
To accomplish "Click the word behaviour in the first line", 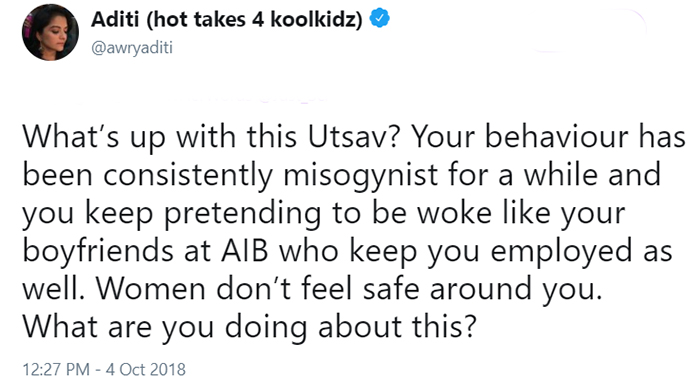I will (x=557, y=137).
